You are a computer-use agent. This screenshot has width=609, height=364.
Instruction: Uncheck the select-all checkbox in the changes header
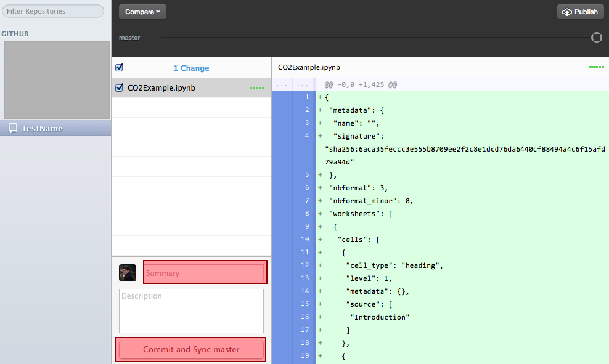click(x=119, y=67)
